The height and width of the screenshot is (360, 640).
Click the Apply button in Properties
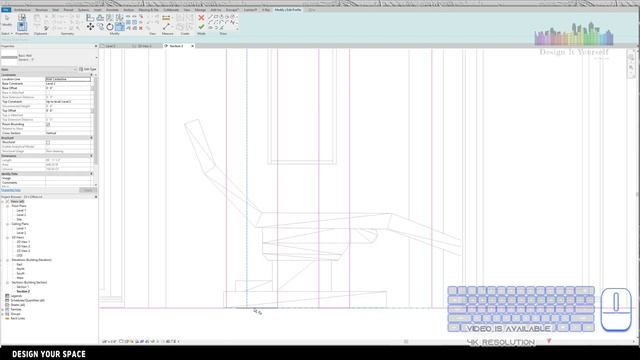87,190
